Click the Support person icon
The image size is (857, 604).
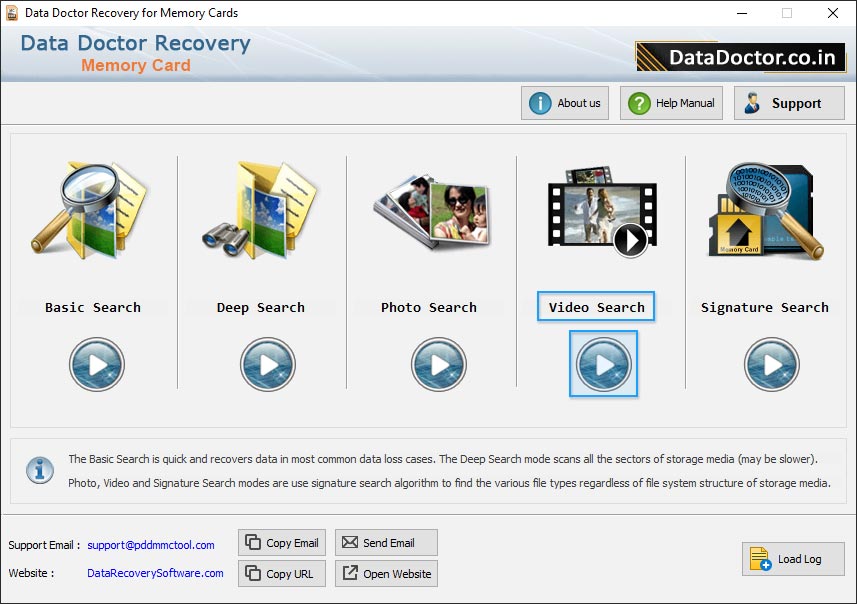pyautogui.click(x=752, y=102)
